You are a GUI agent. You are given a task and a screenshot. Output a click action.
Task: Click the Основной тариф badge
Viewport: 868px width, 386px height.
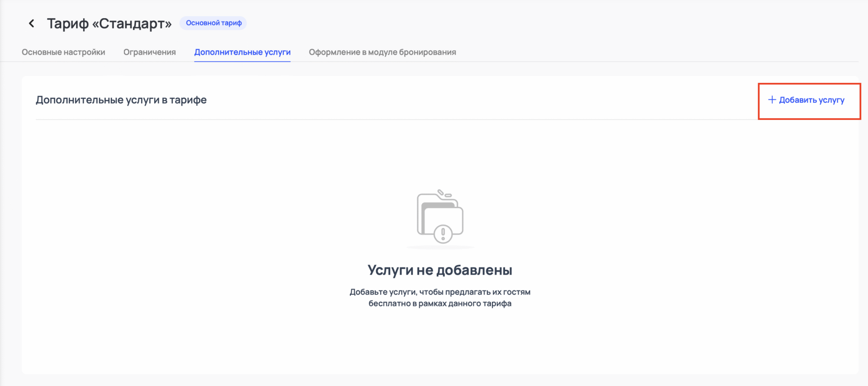213,23
